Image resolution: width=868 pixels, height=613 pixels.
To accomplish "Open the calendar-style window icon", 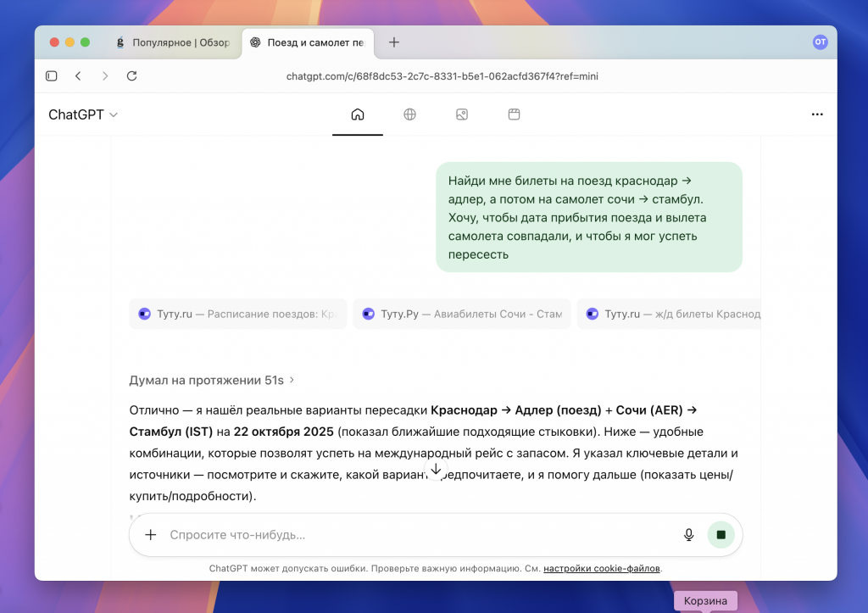I will click(514, 114).
